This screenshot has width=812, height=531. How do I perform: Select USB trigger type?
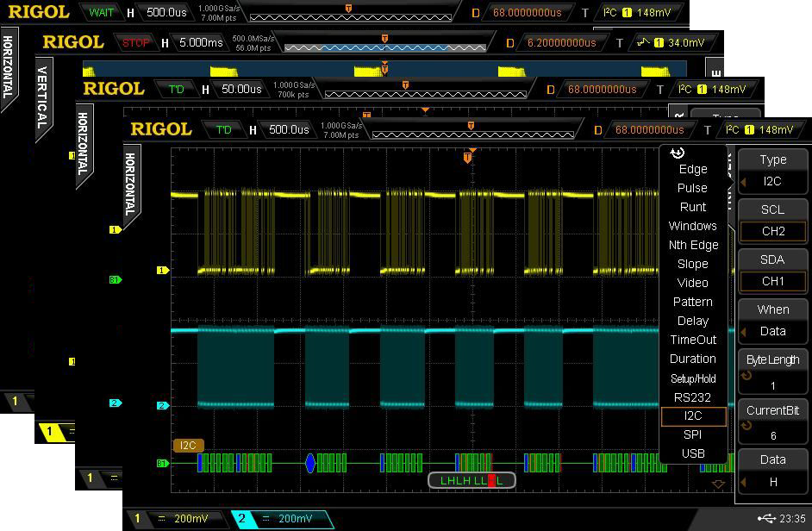[x=693, y=453]
